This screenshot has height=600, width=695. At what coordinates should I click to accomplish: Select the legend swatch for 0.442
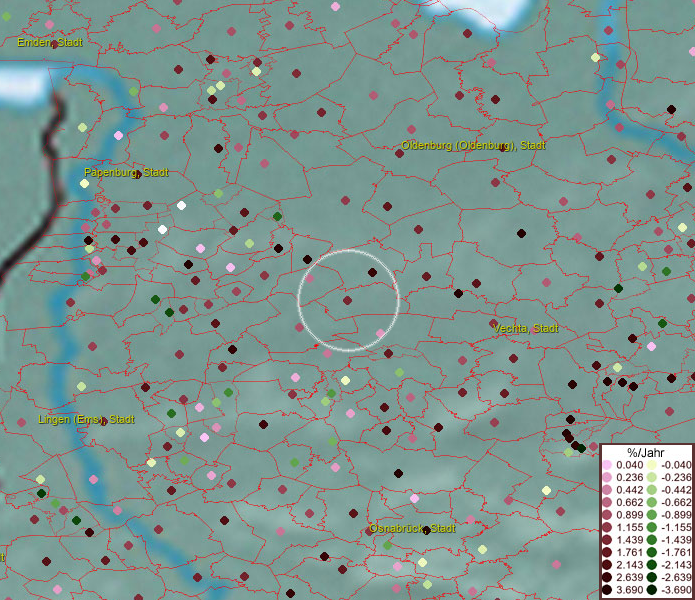(607, 490)
